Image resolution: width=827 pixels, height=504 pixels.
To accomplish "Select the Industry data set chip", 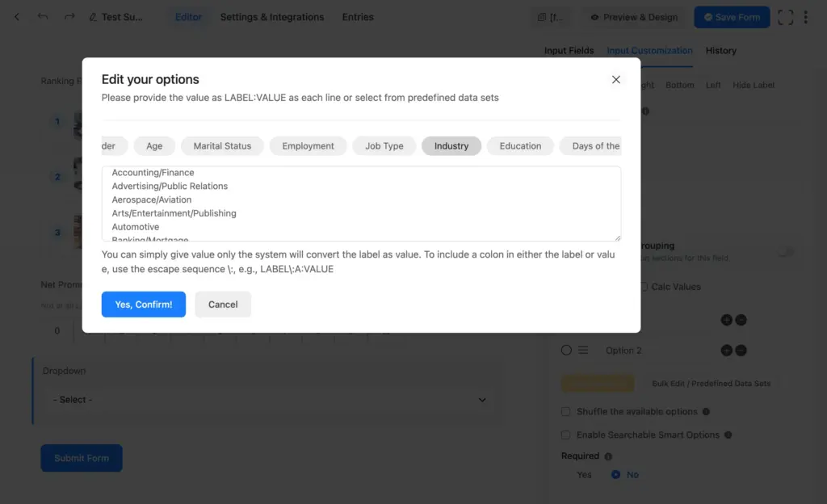I will [x=451, y=146].
